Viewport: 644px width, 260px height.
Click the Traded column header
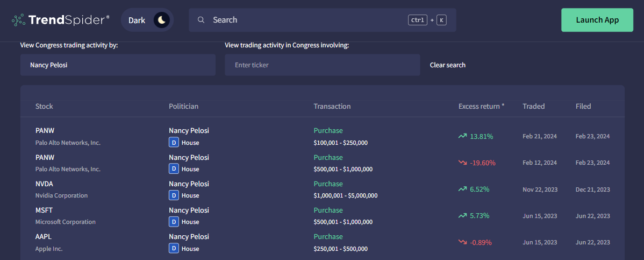click(x=533, y=106)
